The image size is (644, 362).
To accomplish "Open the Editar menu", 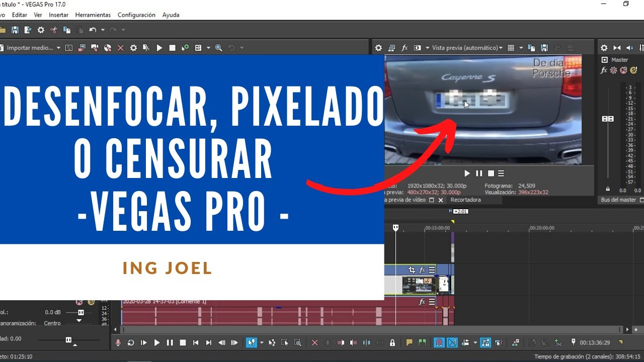I will pos(20,15).
